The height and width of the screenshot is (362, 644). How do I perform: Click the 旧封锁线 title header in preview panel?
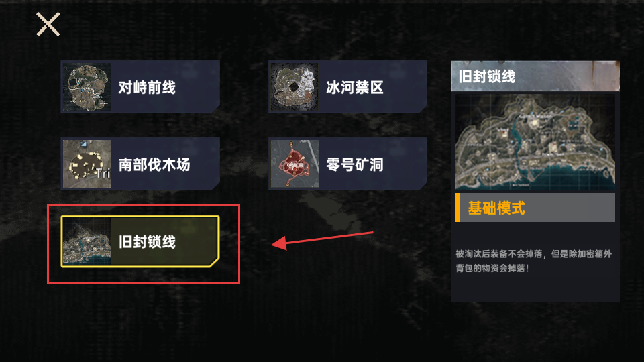535,76
